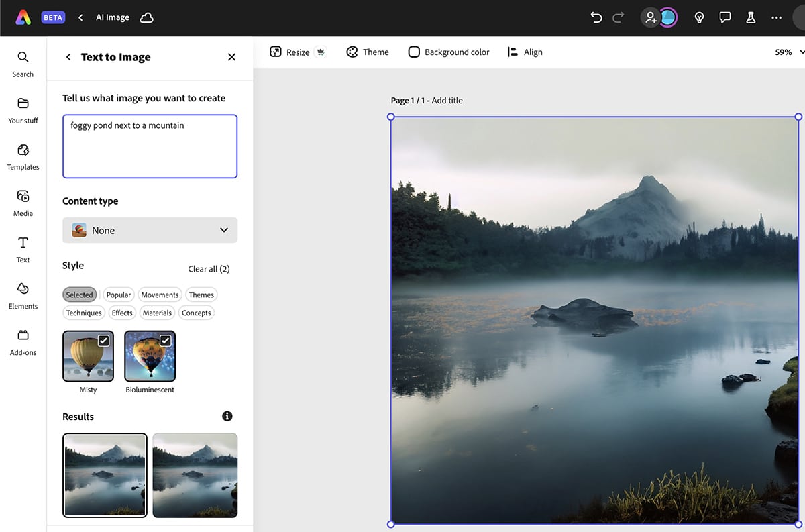This screenshot has height=532, width=805.
Task: Open the beaker experiments icon
Action: tap(751, 17)
